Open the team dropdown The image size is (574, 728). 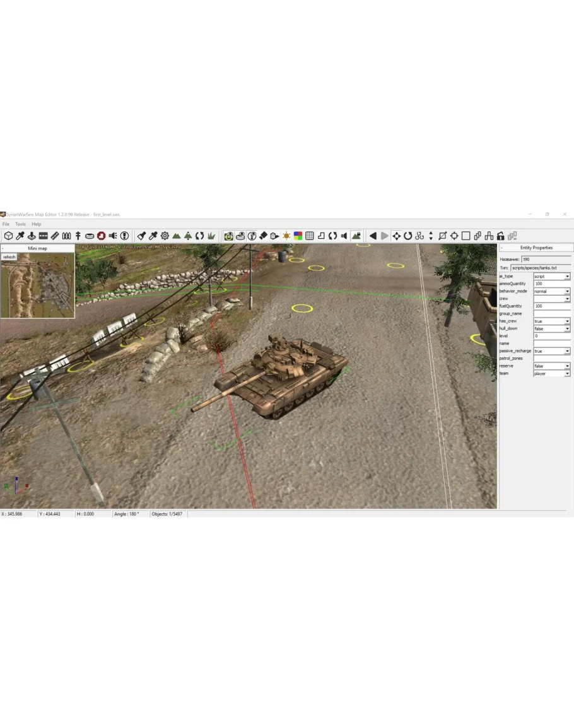tap(567, 374)
